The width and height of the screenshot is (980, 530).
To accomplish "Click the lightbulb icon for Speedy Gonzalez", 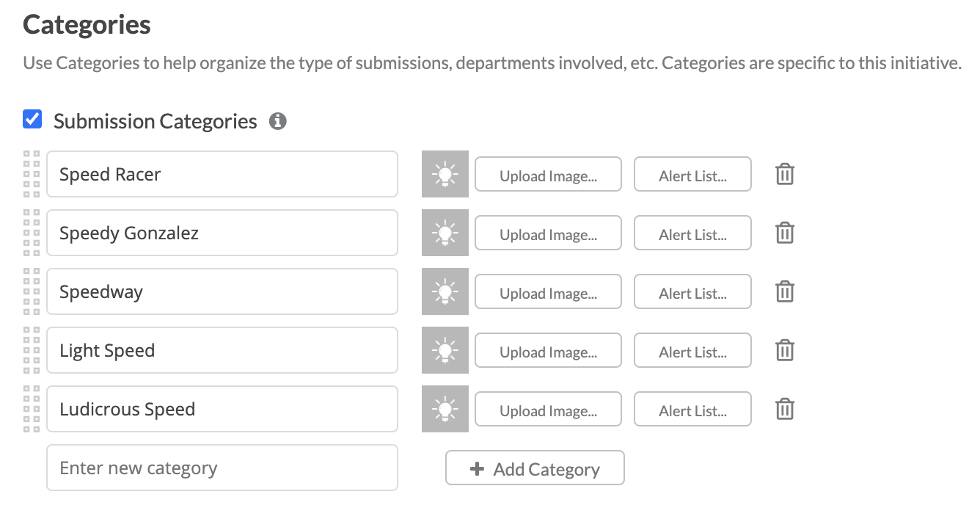I will 445,233.
